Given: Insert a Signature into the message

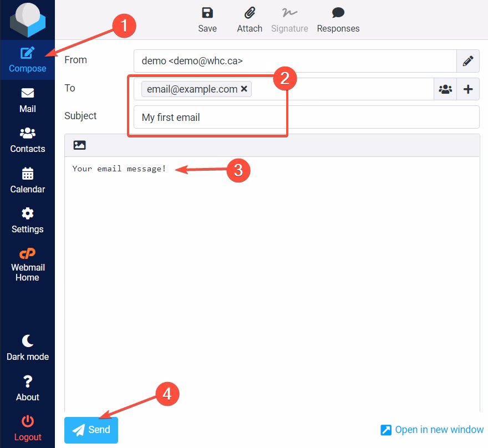Looking at the screenshot, I should coord(289,18).
